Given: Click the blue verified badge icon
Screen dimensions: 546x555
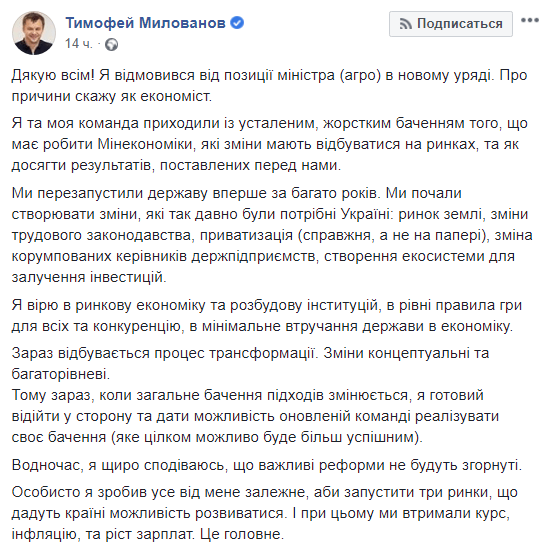Looking at the screenshot, I should [237, 23].
